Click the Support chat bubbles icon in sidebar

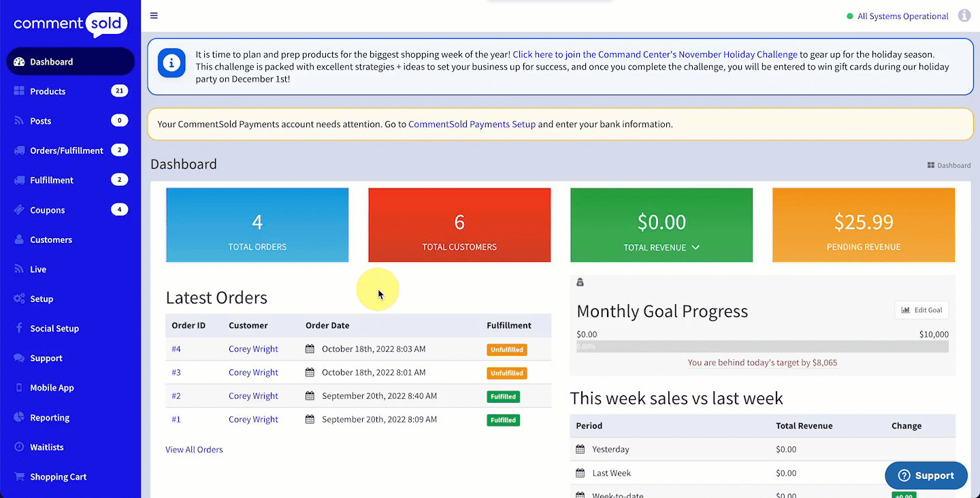(19, 358)
